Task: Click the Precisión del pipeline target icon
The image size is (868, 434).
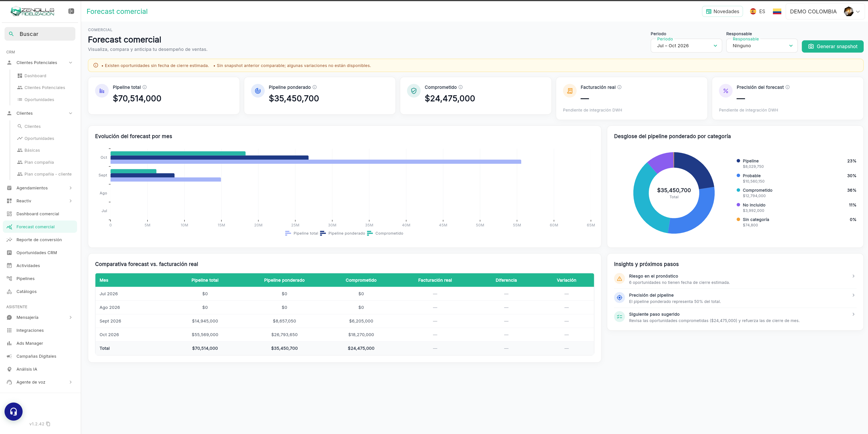Action: coord(619,298)
